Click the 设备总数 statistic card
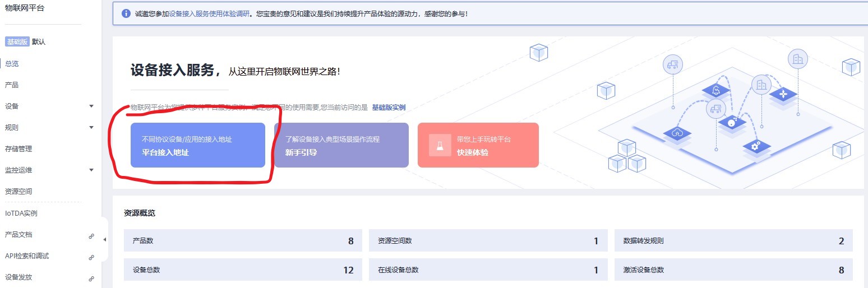The height and width of the screenshot is (288, 868). point(243,270)
